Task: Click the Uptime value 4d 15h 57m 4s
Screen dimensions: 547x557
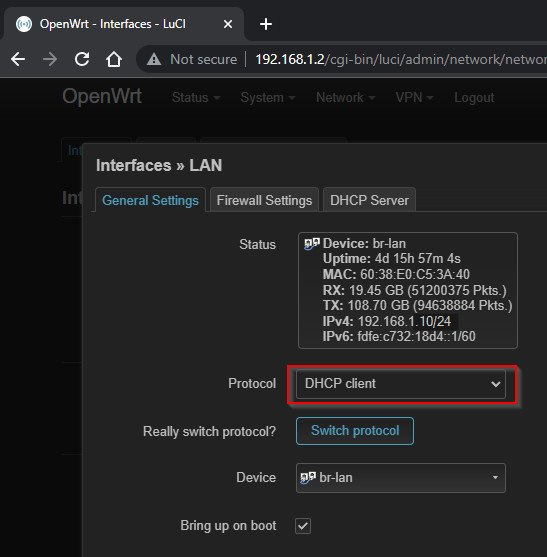Action: click(x=418, y=259)
